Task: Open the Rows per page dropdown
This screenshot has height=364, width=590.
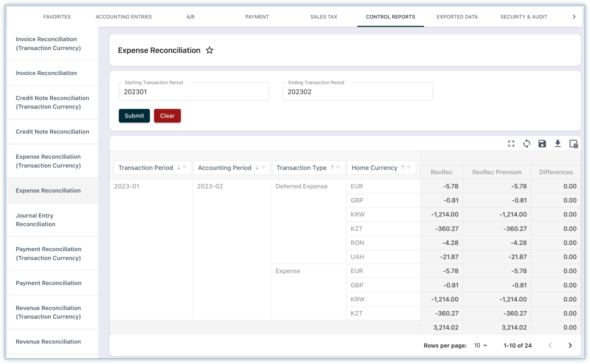Action: click(481, 345)
